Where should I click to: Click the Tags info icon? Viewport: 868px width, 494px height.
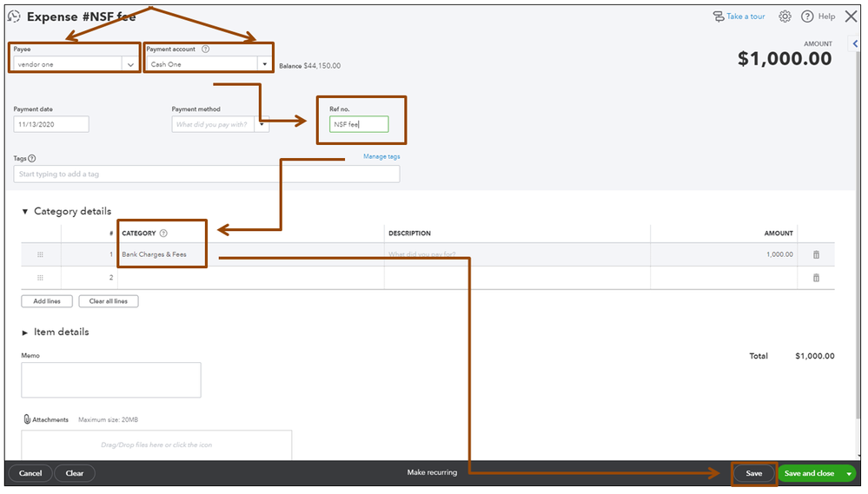click(32, 158)
